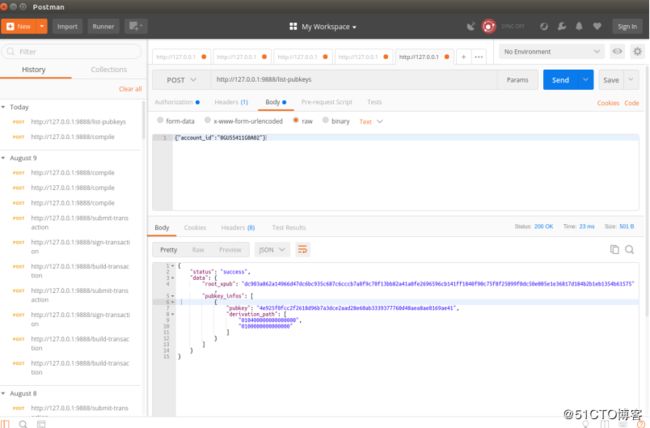Screen dimensions: 650x428
Task: Select the binary radio button
Action: coord(325,120)
